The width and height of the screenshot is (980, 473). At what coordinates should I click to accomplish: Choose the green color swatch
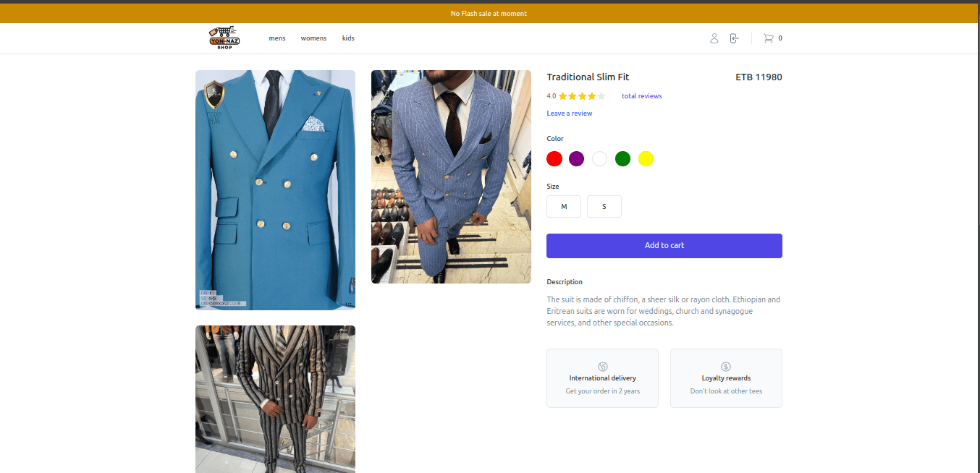(622, 159)
